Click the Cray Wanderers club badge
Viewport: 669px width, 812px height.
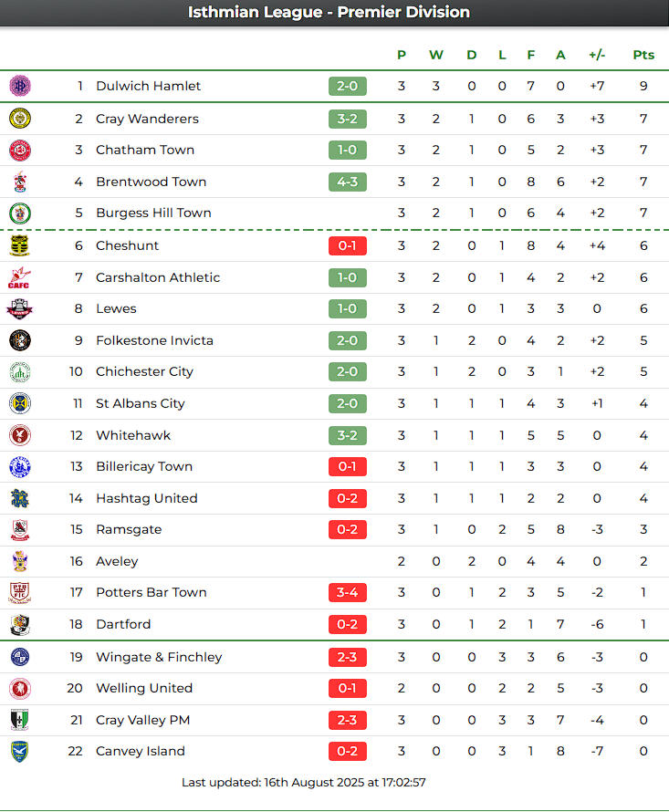[x=19, y=119]
